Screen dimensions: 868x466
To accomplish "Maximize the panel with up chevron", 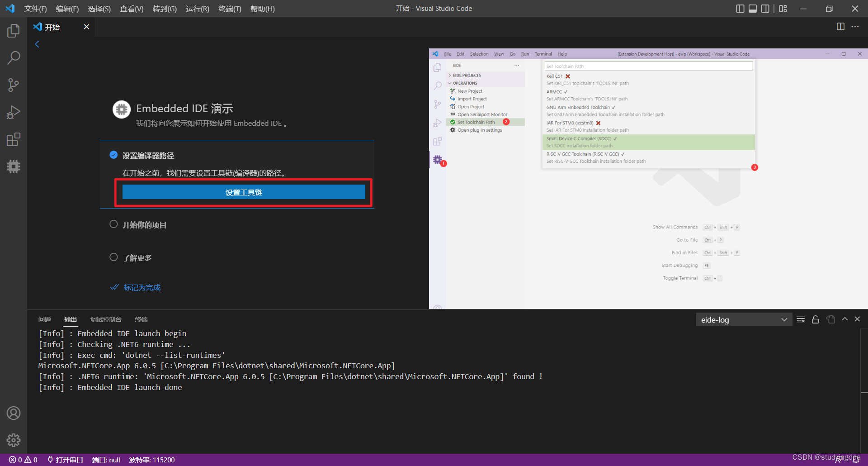I will [844, 319].
